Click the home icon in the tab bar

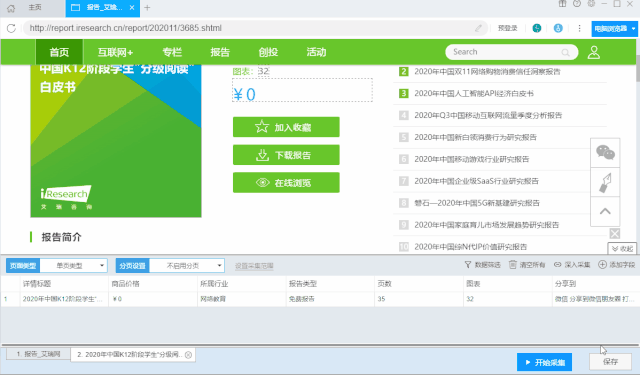[x=11, y=8]
